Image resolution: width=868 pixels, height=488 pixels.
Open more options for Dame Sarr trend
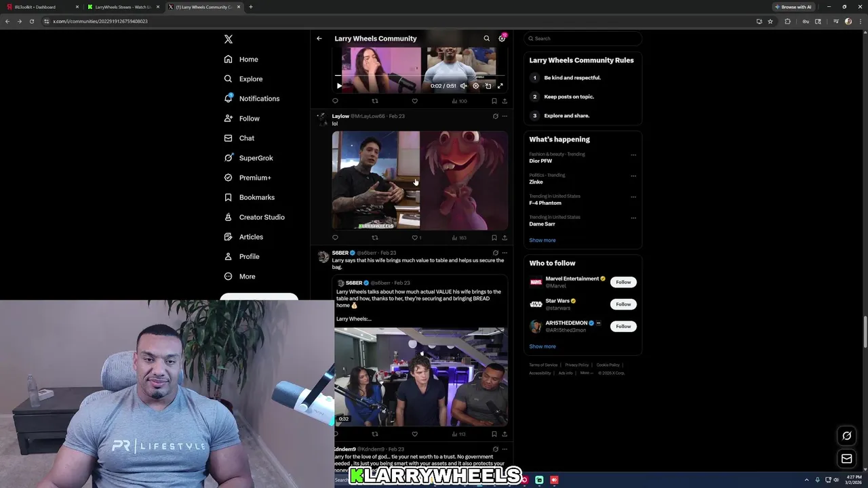(x=633, y=218)
